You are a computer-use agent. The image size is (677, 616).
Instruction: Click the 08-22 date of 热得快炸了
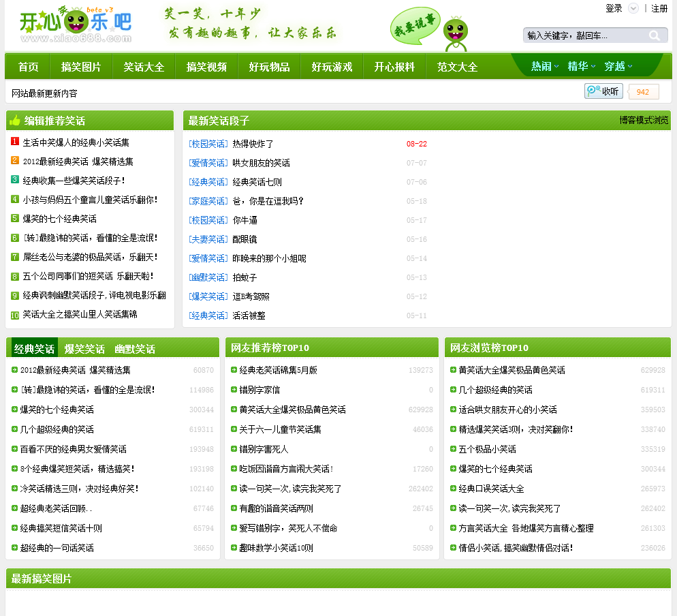(x=417, y=144)
